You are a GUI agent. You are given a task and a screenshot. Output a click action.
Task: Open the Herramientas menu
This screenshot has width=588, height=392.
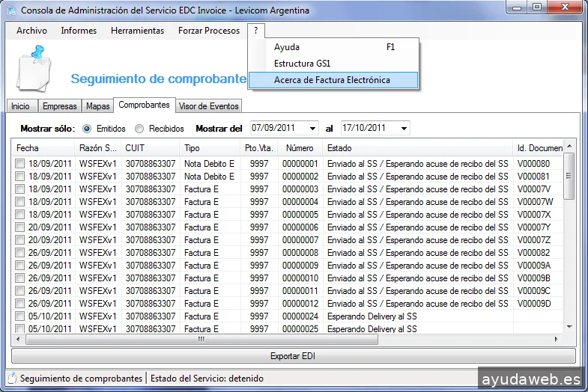137,31
